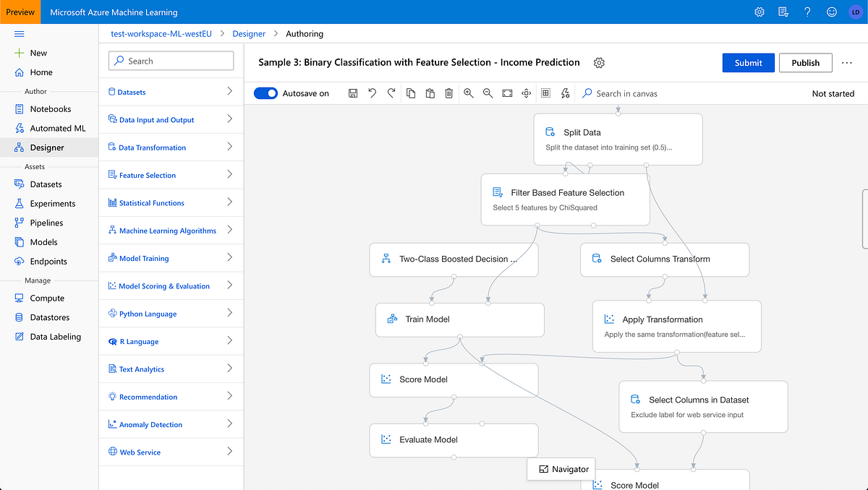Open the help question mark icon
This screenshot has width=868, height=490.
click(807, 12)
